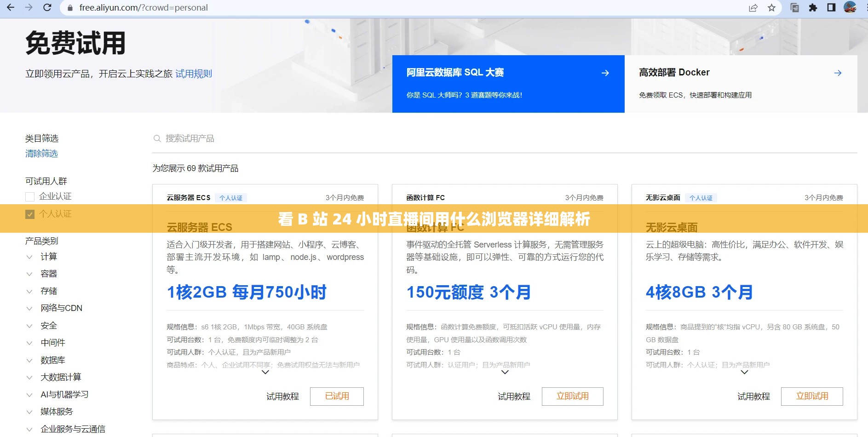Click the 个人认证 tag on the ECS card

pyautogui.click(x=231, y=198)
